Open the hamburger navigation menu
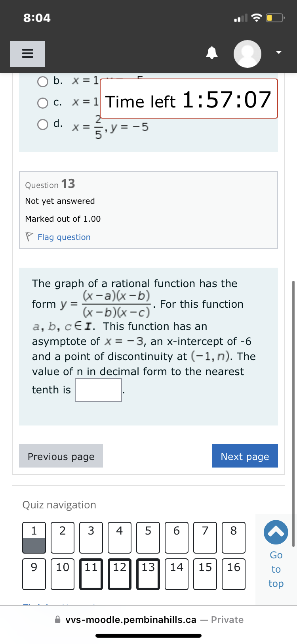This screenshot has width=297, height=644. point(27,54)
